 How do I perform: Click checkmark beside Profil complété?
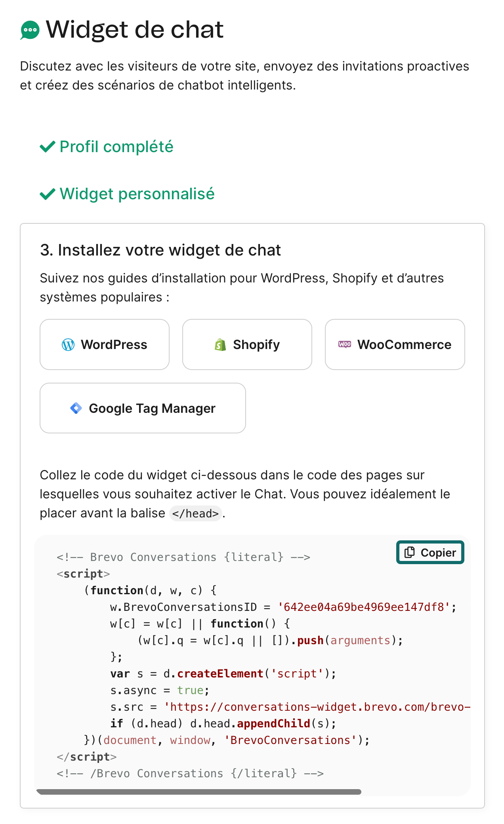(48, 147)
